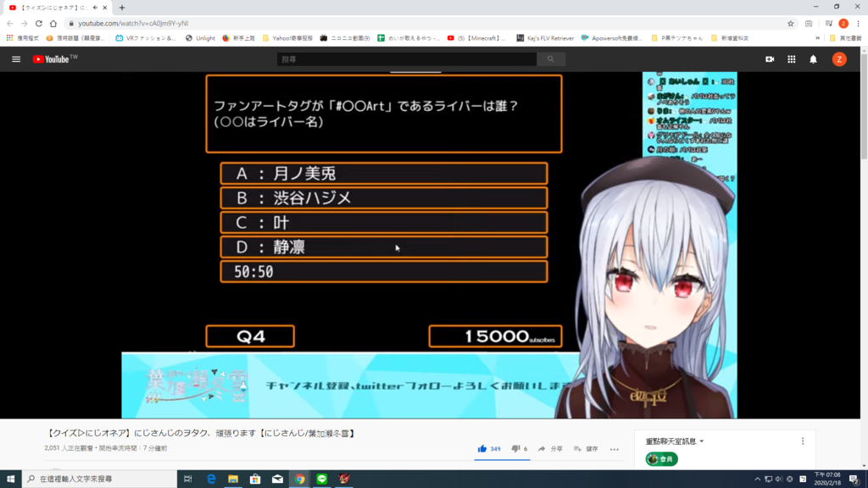Image resolution: width=868 pixels, height=488 pixels.
Task: Open the ニコニコ動画 bookmark
Action: [x=345, y=38]
